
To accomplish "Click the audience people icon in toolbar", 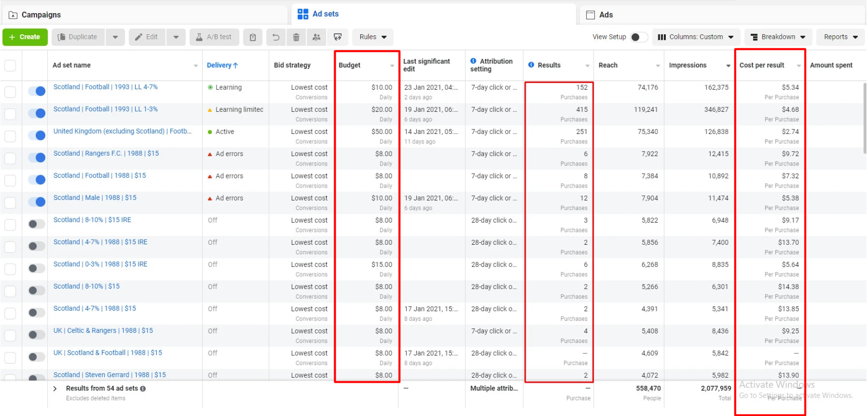I will coord(317,37).
